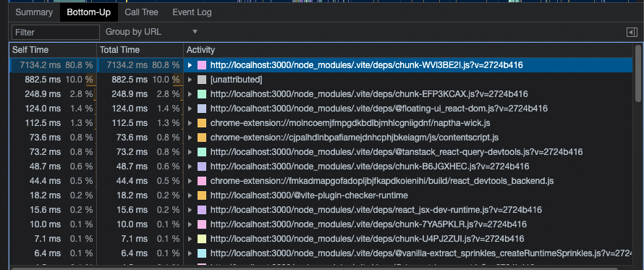The height and width of the screenshot is (270, 644).
Task: Sort by the Self Time column header
Action: [53, 50]
